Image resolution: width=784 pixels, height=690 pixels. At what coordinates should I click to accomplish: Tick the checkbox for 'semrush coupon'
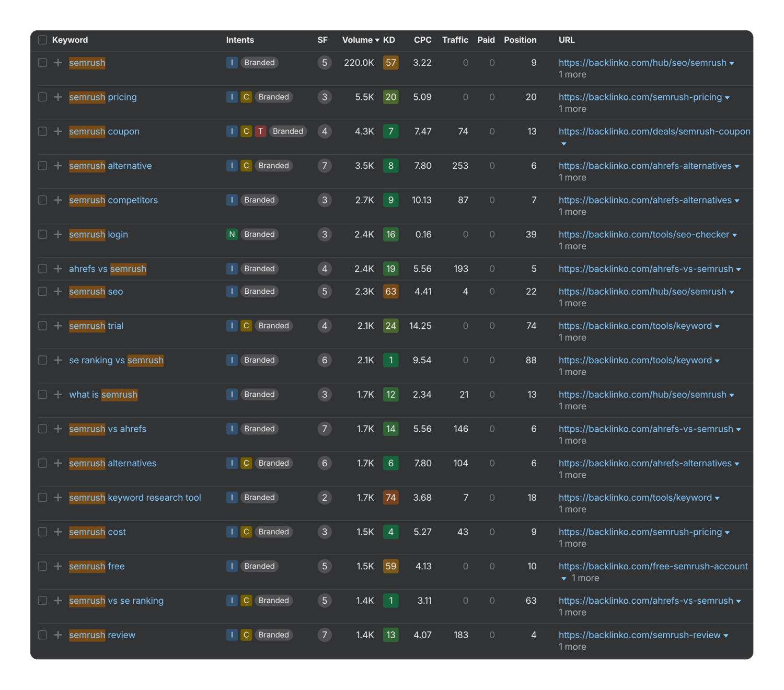[43, 132]
